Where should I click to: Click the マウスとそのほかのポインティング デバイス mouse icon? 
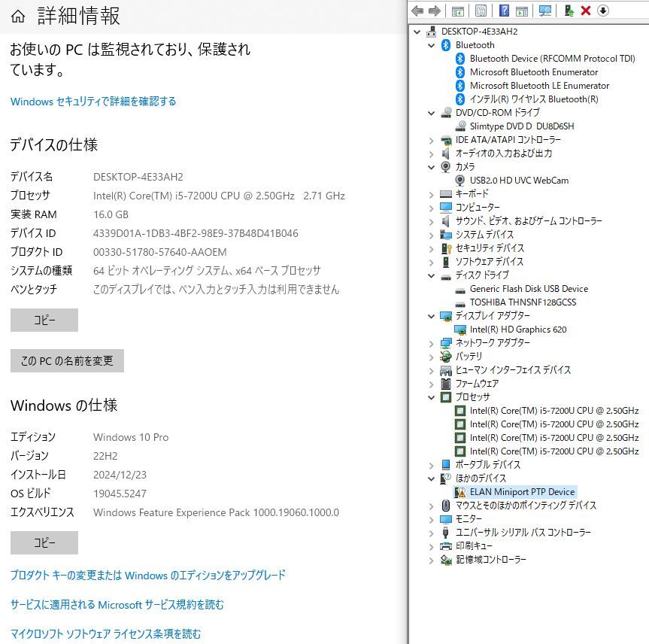pyautogui.click(x=446, y=506)
